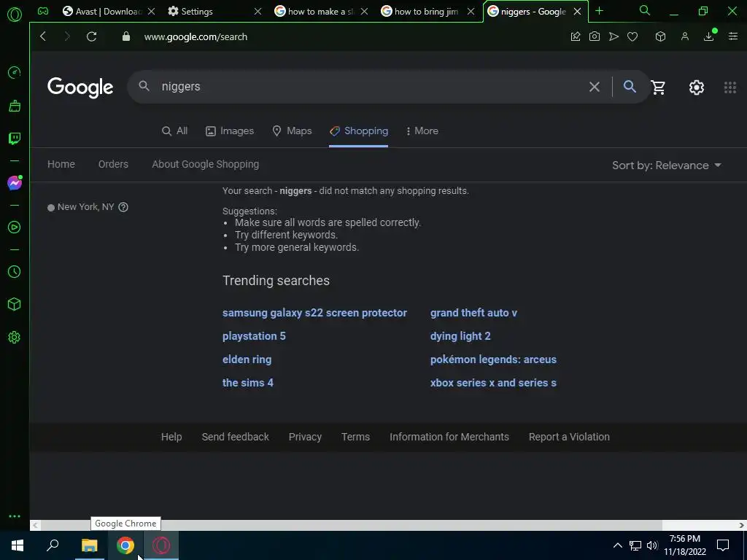Open 'the sims 4' trending search

click(x=248, y=383)
